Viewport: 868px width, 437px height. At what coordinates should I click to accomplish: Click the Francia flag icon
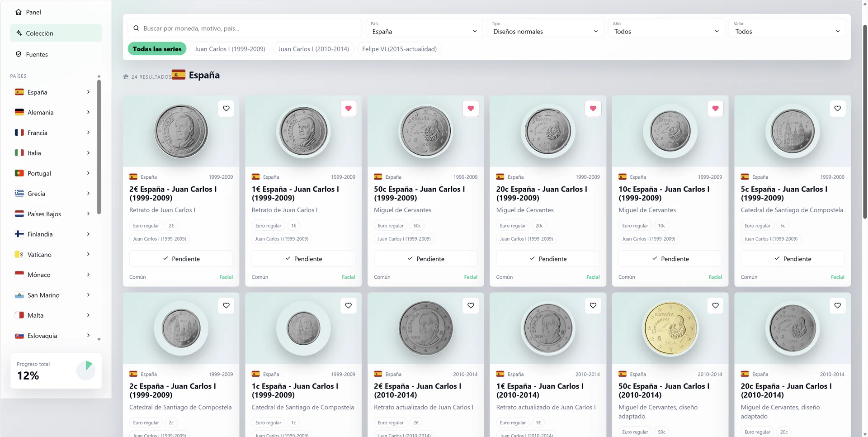pos(19,133)
